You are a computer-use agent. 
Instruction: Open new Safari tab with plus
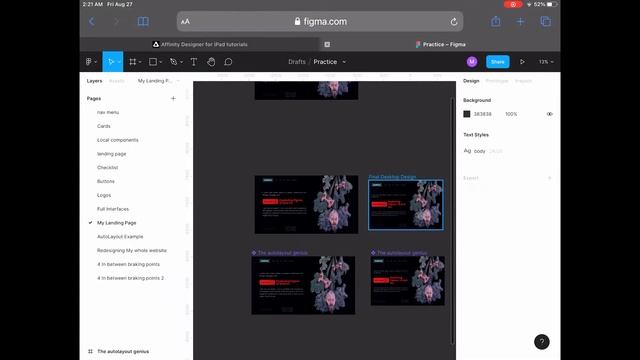point(520,21)
